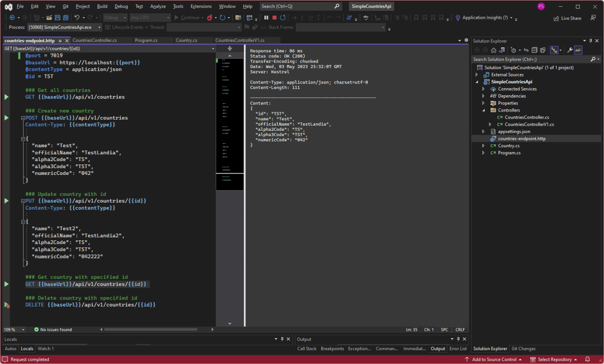Click the Spell Checker abc icon

366,18
